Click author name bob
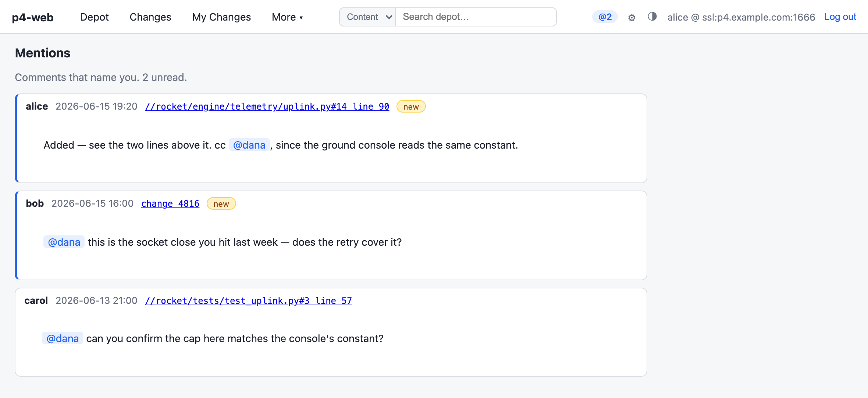Viewport: 868px width, 398px height. tap(35, 203)
